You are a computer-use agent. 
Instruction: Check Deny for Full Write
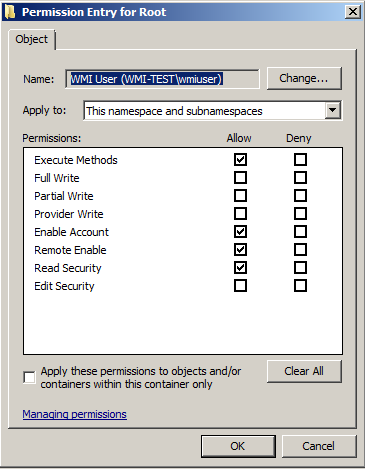point(300,178)
